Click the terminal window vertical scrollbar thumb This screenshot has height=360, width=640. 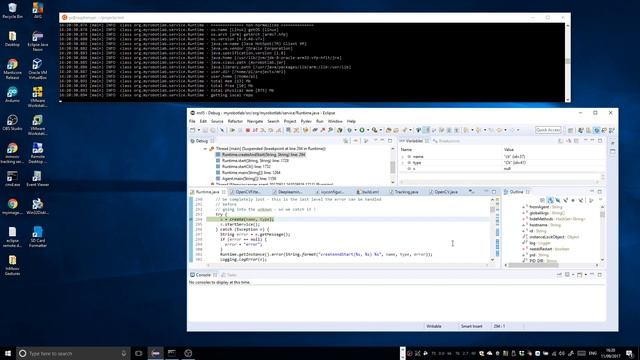click(567, 61)
